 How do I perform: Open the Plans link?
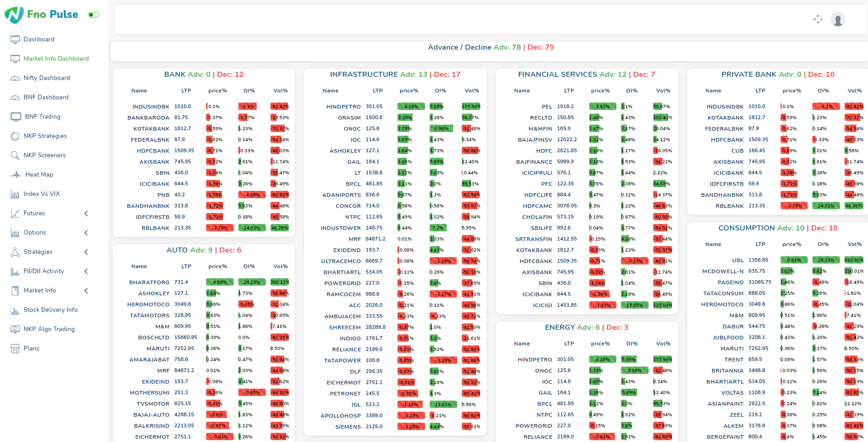(x=31, y=349)
